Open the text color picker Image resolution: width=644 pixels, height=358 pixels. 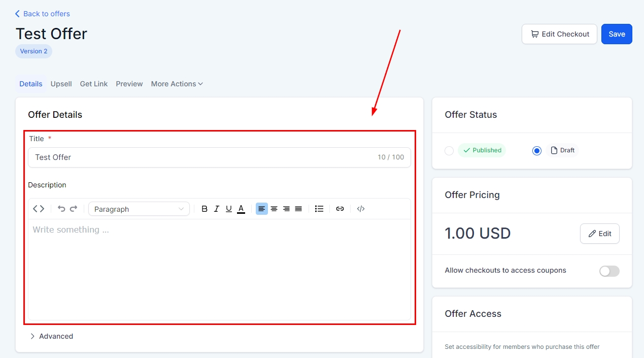(x=241, y=209)
